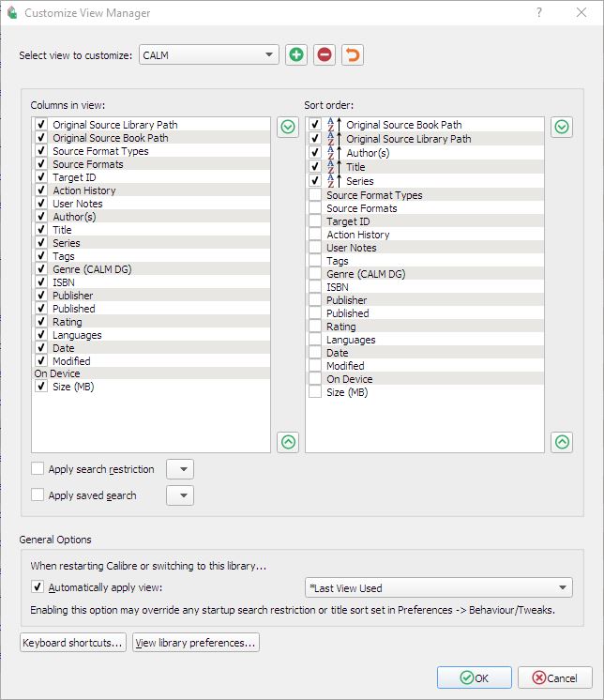Viewport: 604px width, 700px height.
Task: Click move down arrow beside Sort order list
Action: click(562, 127)
